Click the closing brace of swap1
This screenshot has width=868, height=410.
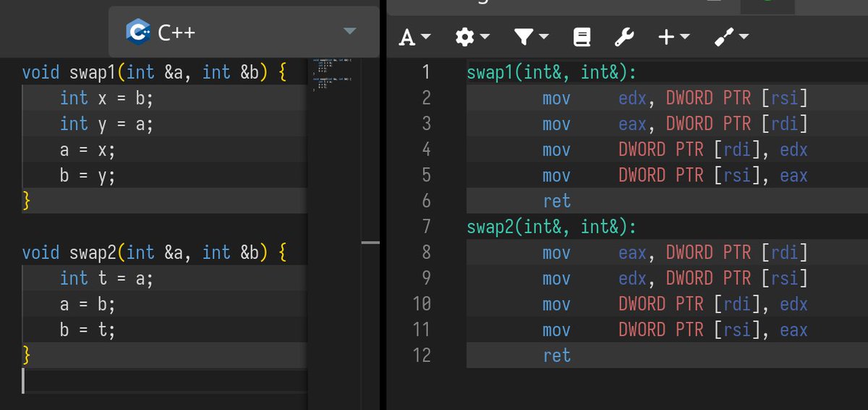click(27, 201)
